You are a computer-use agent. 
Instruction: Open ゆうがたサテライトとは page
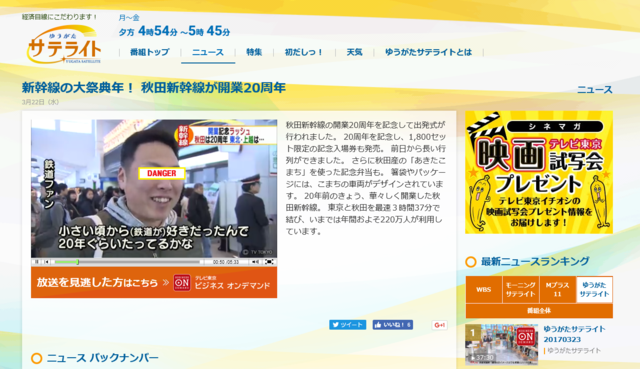(x=428, y=52)
